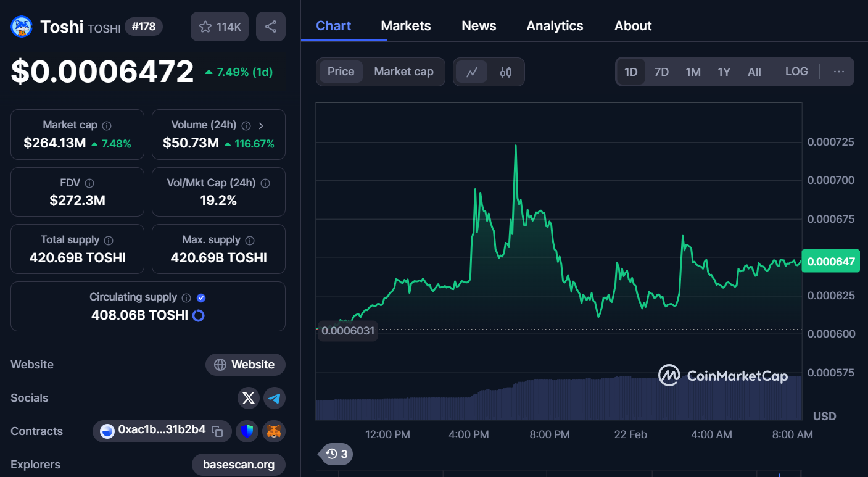
Task: Click the verified circulating supply badge
Action: (201, 297)
